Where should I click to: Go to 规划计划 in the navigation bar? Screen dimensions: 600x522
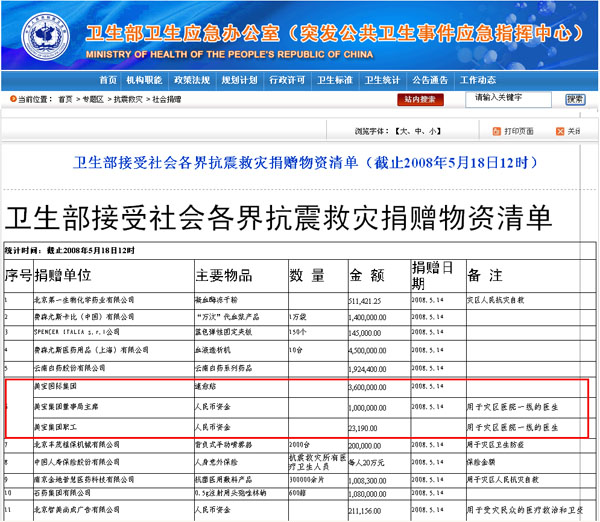click(x=239, y=80)
